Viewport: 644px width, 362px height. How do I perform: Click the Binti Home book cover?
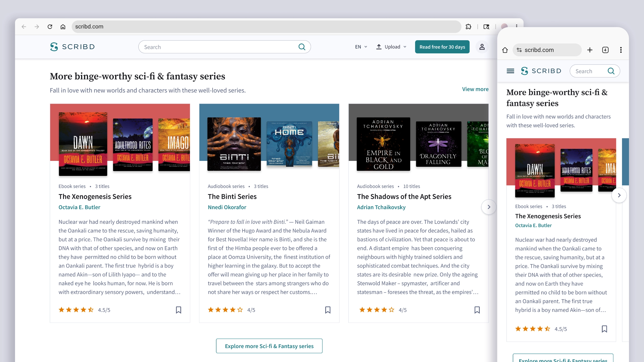(x=289, y=144)
